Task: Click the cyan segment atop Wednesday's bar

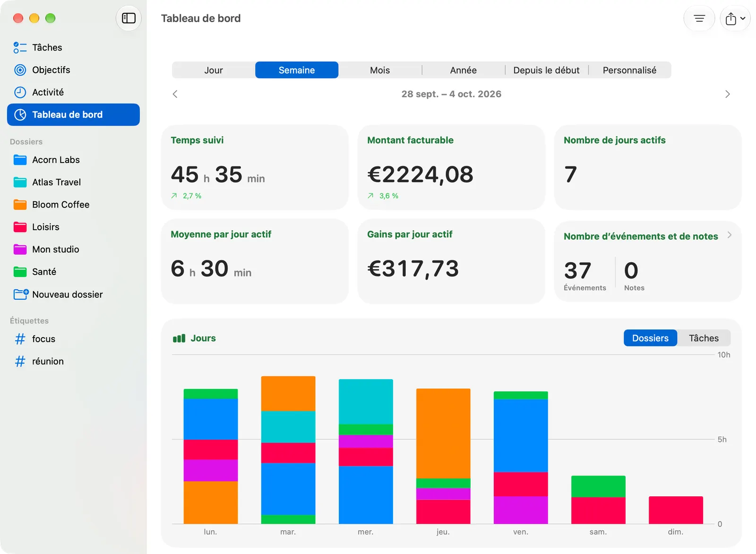Action: (x=366, y=402)
